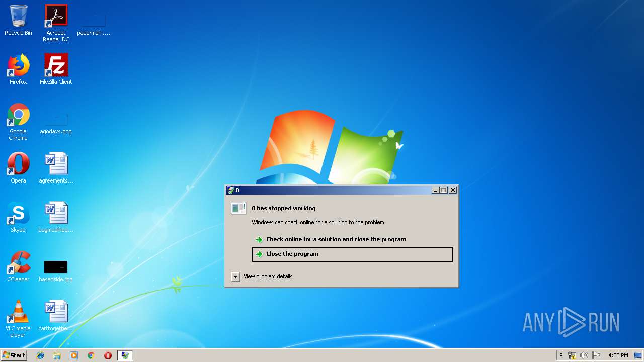Select the papermain file on desktop
The image size is (644, 362).
click(x=94, y=24)
